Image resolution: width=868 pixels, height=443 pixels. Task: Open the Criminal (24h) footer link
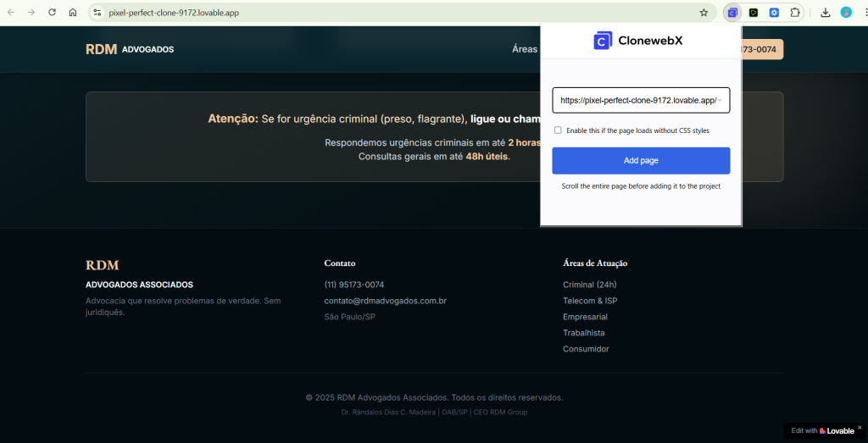590,285
